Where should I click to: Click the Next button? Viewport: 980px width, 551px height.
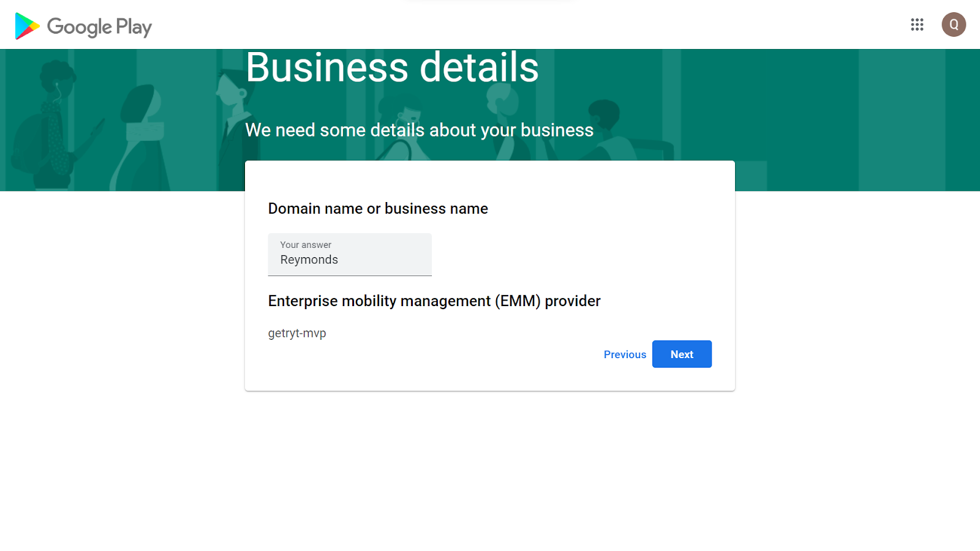pos(682,354)
